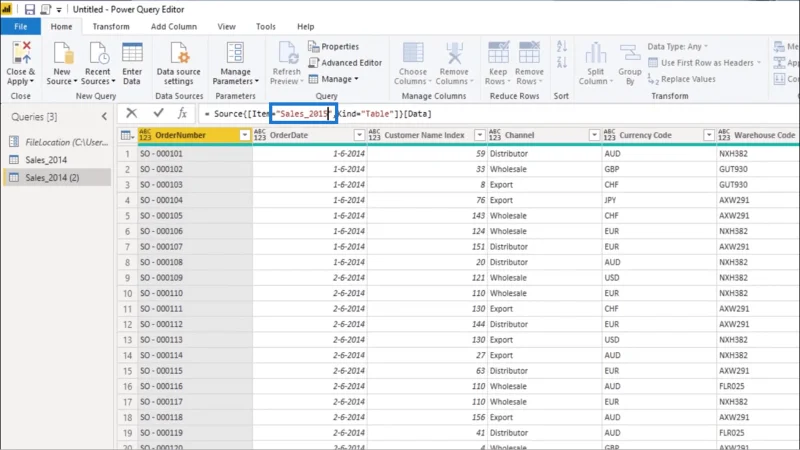
Task: Click the Choose Columns icon
Action: (413, 53)
